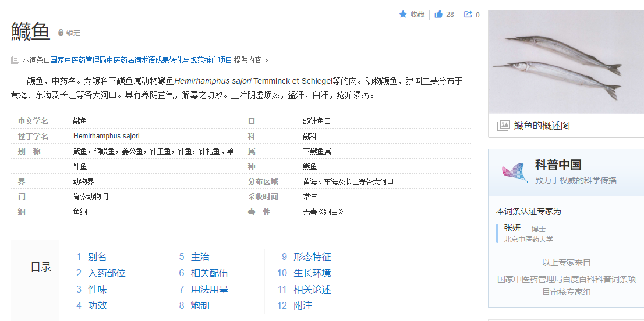
Task: Open the 国家中医药管理局 project link
Action: (141, 60)
